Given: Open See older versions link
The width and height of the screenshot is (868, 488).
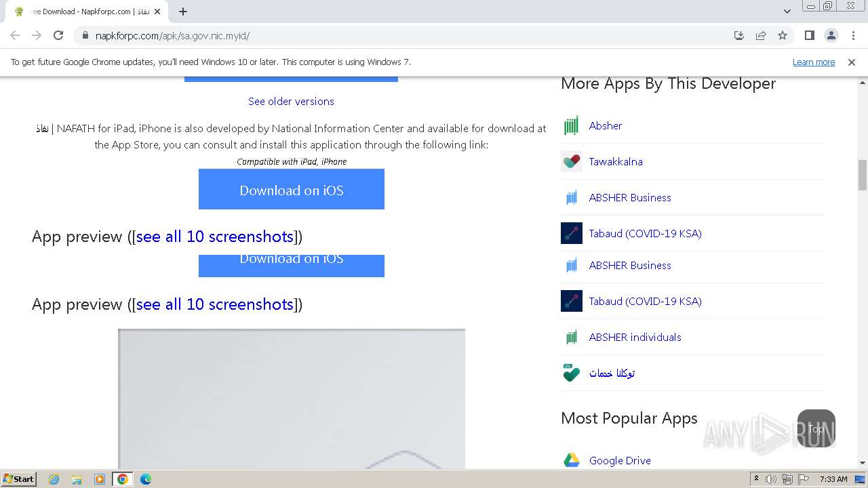Looking at the screenshot, I should (x=291, y=101).
